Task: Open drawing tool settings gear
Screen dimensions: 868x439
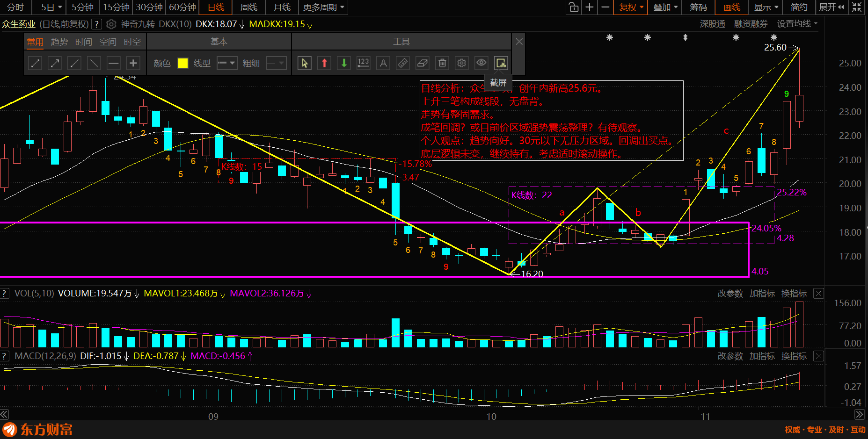Action: click(x=462, y=63)
